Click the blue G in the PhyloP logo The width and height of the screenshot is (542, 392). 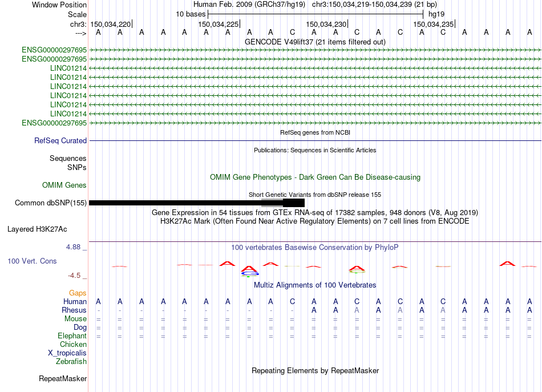(x=249, y=274)
